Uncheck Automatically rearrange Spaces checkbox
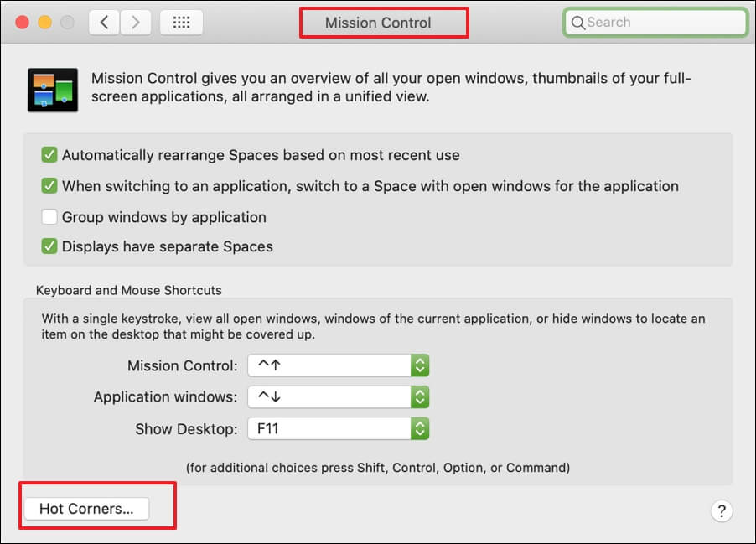756x544 pixels. coord(49,155)
